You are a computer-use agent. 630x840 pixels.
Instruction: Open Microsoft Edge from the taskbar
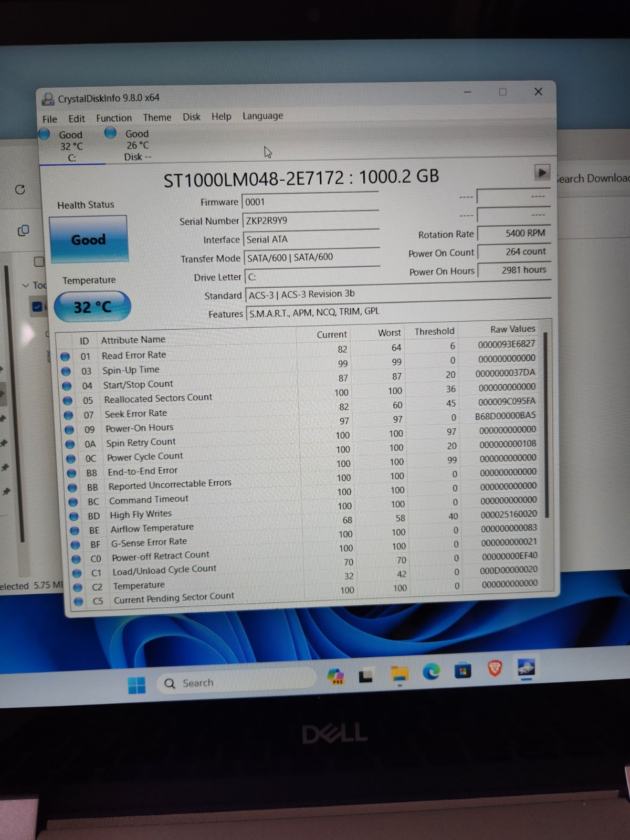coord(431,671)
